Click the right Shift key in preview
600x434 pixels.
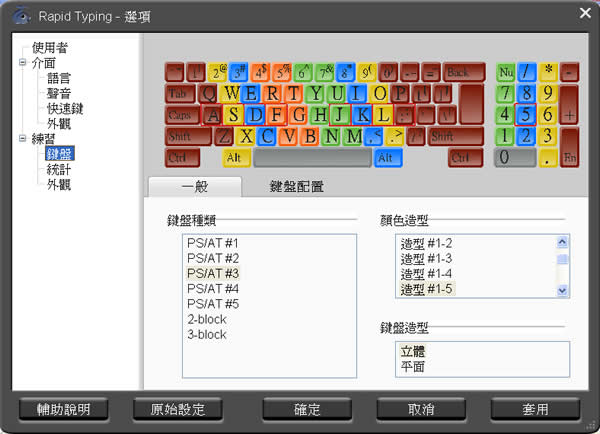[456, 136]
